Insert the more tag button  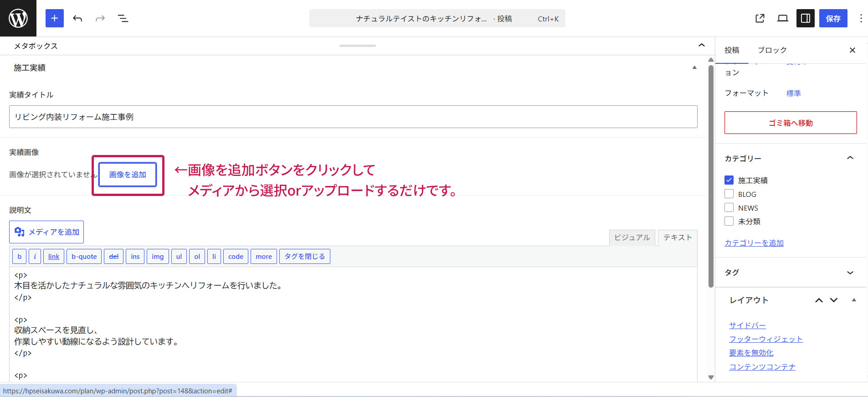264,257
